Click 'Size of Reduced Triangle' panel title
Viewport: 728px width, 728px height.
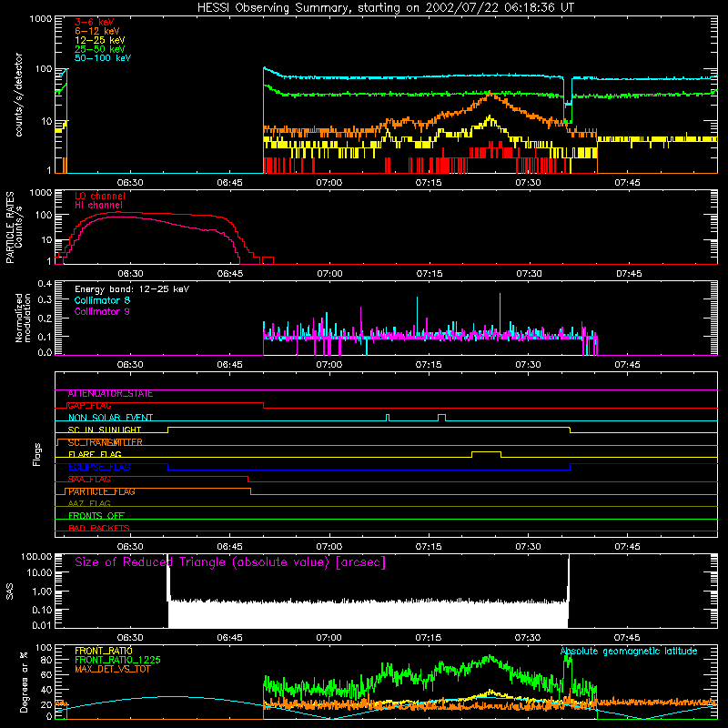[230, 562]
